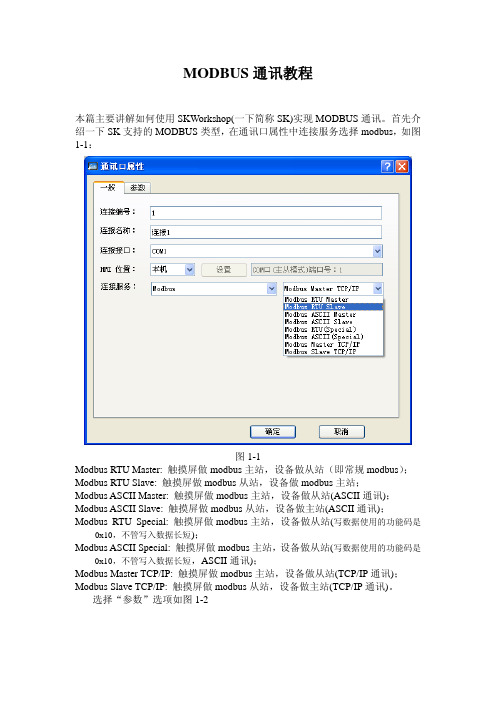Click the 取消 button
Viewport: 496px width, 702px height.
(342, 432)
